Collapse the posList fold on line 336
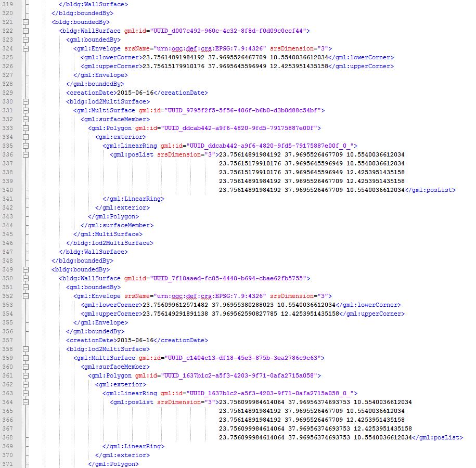476x468 pixels. (26, 154)
